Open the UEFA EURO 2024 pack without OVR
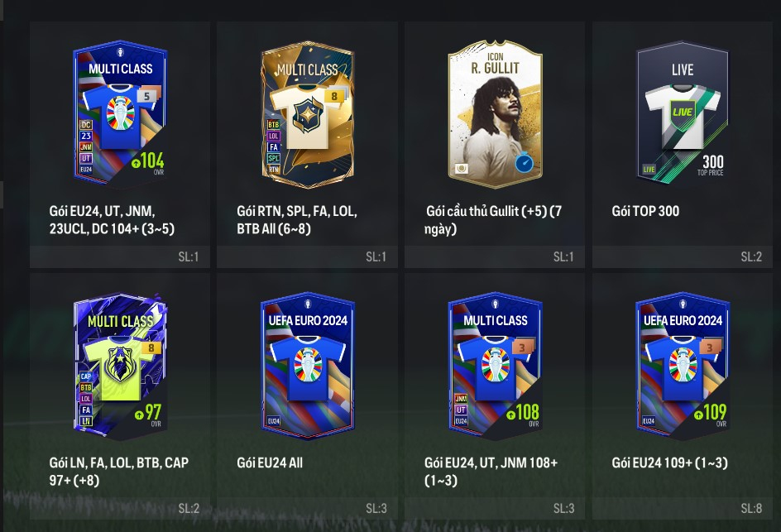 click(307, 367)
